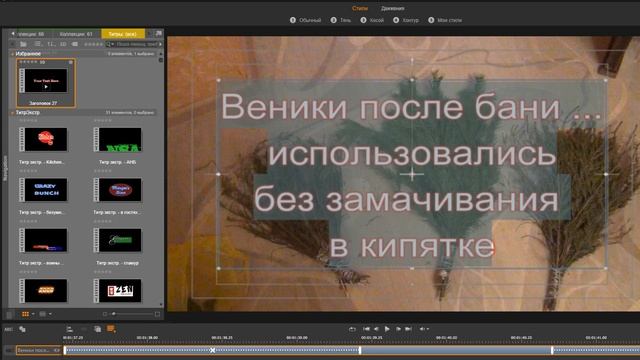640x360 pixels.
Task: Expand the Обычный style group
Action: click(x=306, y=20)
